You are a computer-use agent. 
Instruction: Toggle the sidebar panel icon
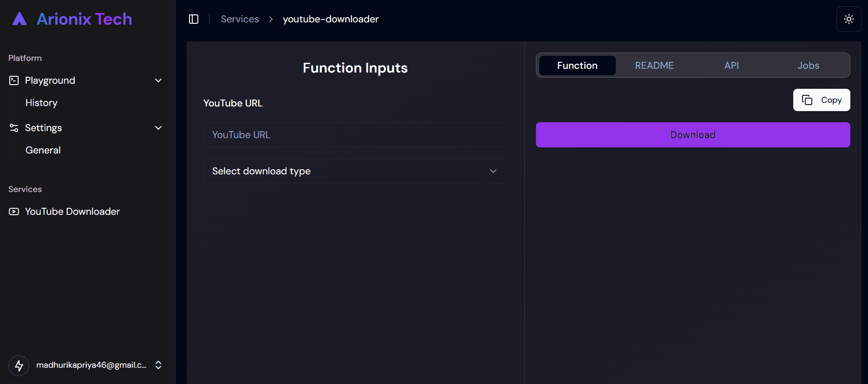194,19
